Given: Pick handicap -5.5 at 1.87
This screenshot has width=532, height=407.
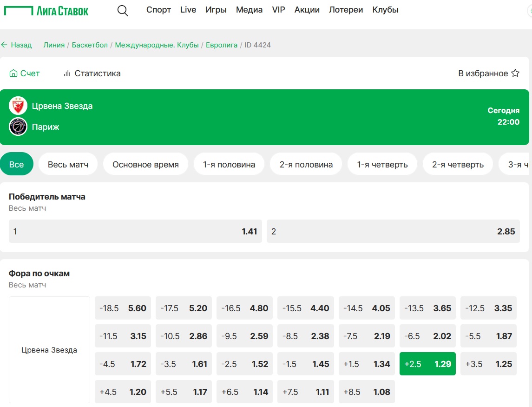Looking at the screenshot, I should coord(489,336).
